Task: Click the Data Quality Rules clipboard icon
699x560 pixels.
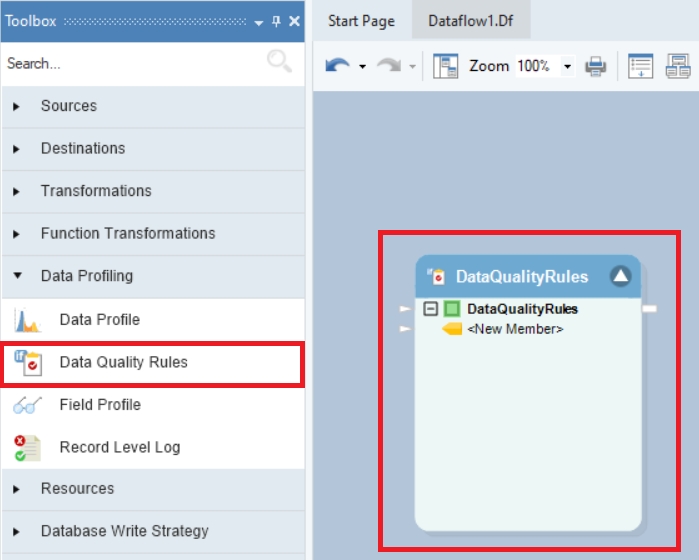Action: pos(28,362)
